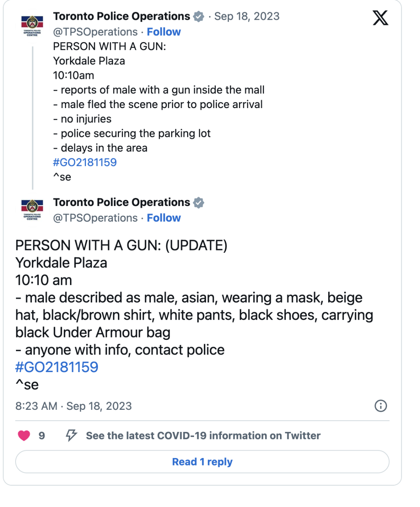Click the verified badge on the update tweet
This screenshot has width=420, height=507.
point(199,203)
